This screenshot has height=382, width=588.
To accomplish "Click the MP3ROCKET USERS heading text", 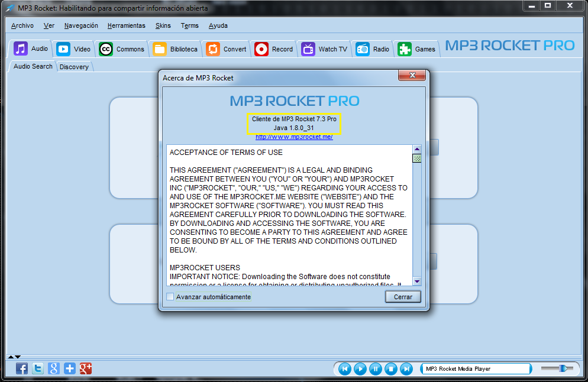I will point(205,268).
